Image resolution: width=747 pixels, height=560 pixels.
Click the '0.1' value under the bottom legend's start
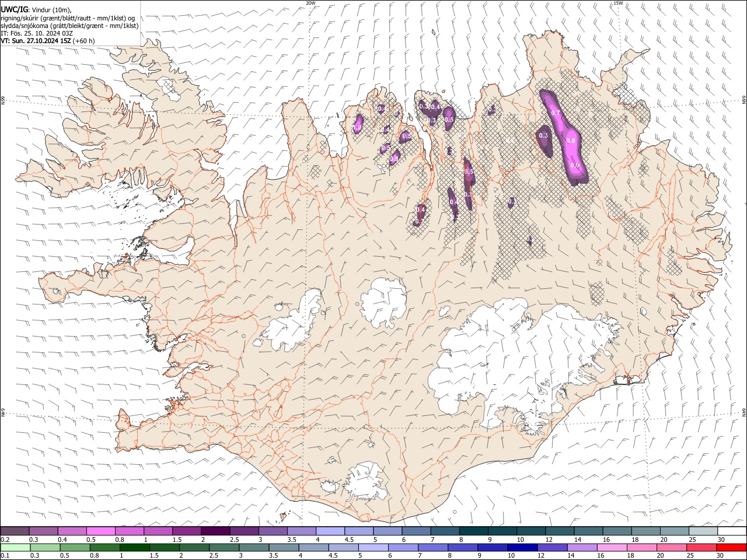coord(5,556)
